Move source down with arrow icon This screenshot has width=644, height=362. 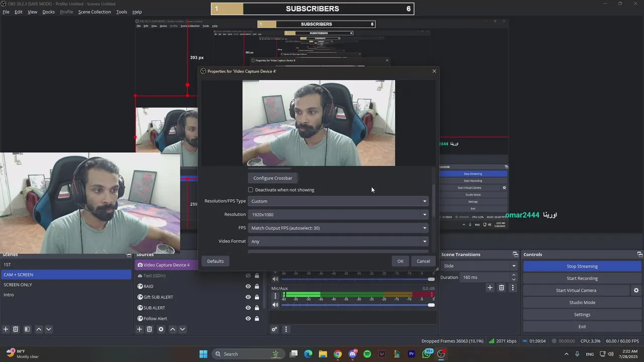coord(182,329)
